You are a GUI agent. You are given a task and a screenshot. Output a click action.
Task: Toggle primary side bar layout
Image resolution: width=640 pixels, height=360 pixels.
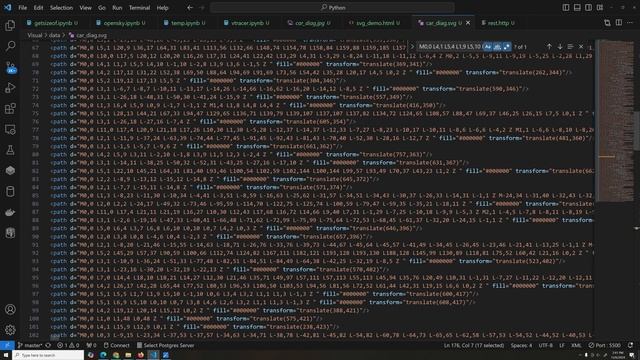coord(566,7)
